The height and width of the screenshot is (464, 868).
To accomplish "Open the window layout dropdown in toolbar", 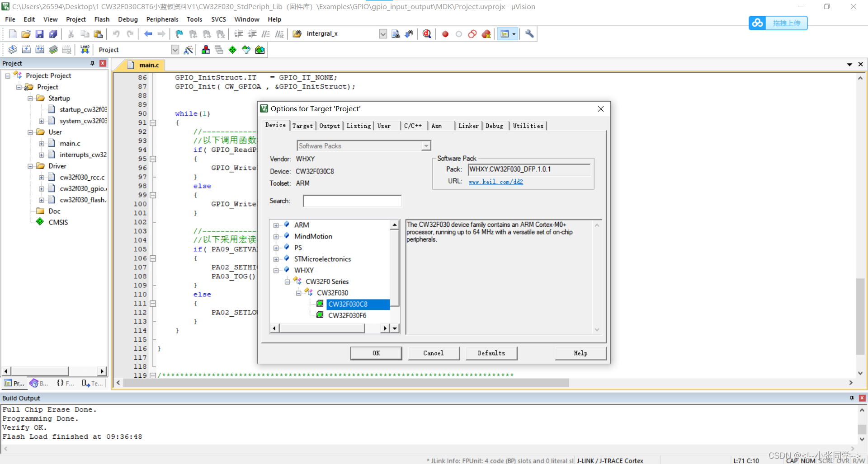I will [x=514, y=34].
